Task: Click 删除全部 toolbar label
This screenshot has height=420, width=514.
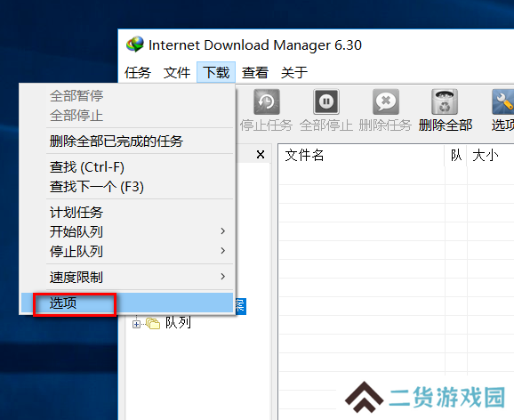Action: [446, 125]
